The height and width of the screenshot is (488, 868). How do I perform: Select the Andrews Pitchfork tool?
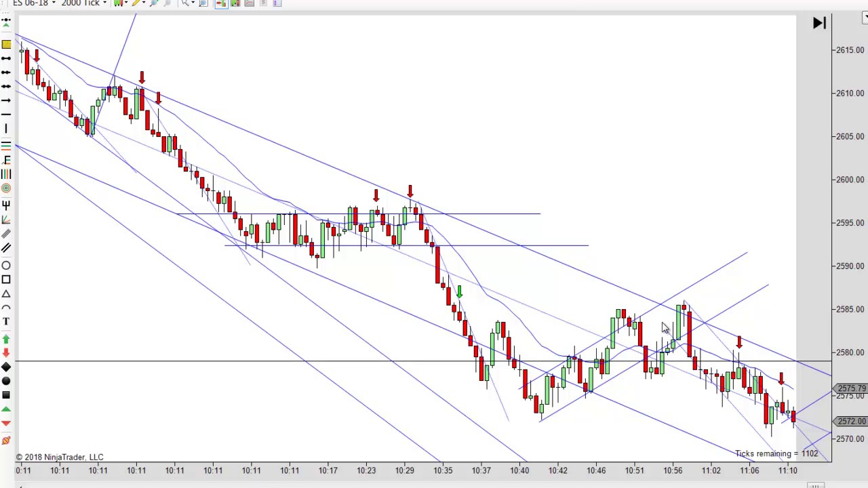point(6,204)
